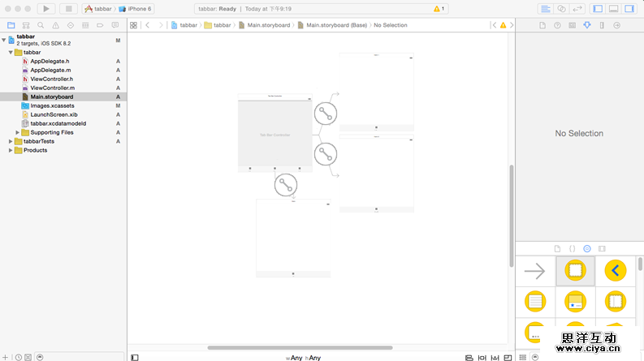Viewport: 644px width, 361px height.
Task: Toggle the Utilities panel visibility
Action: (629, 9)
